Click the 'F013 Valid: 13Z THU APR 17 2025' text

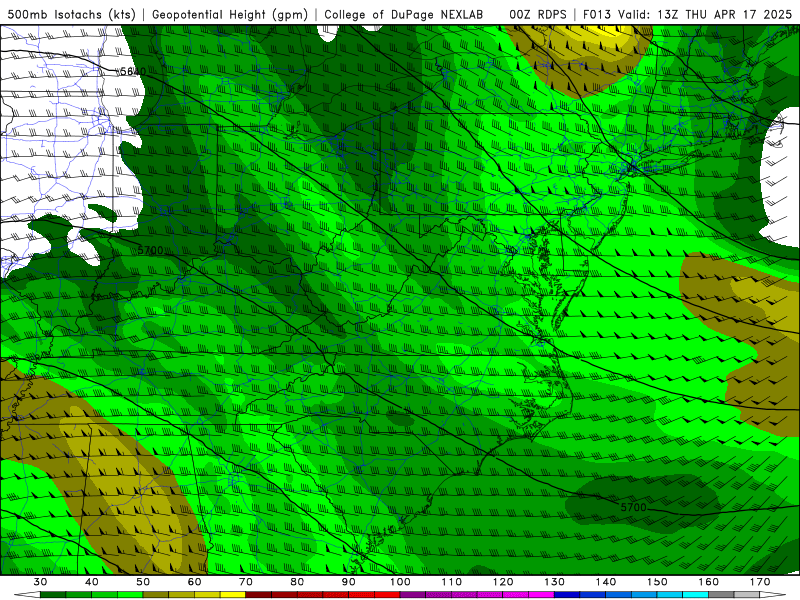pos(687,14)
